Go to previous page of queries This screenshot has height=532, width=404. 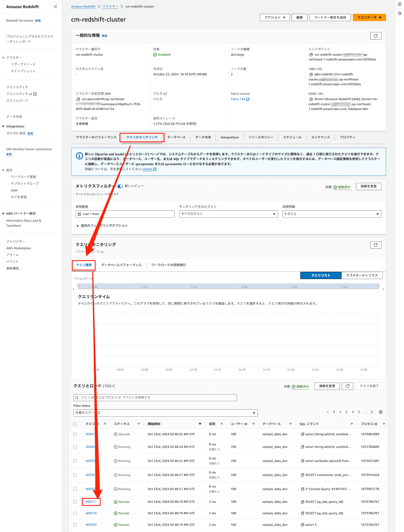pyautogui.click(x=328, y=412)
